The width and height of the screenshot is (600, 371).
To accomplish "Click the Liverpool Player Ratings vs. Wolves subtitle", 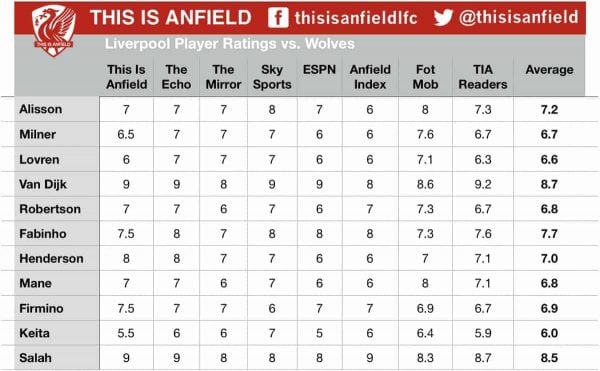I will tap(230, 44).
